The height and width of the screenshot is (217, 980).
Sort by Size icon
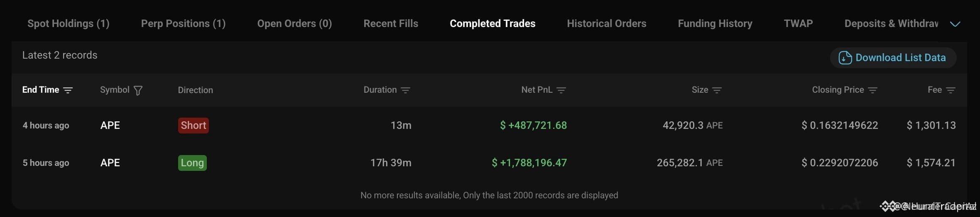pyautogui.click(x=717, y=90)
